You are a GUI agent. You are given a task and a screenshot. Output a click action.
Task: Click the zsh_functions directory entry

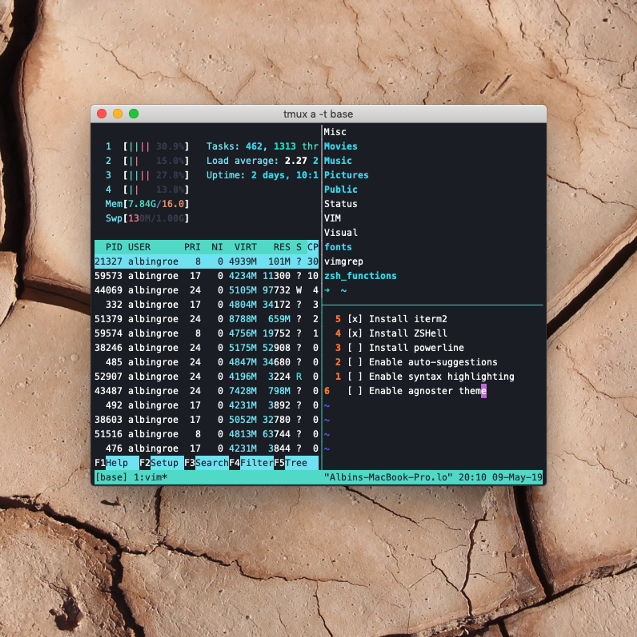pyautogui.click(x=360, y=276)
